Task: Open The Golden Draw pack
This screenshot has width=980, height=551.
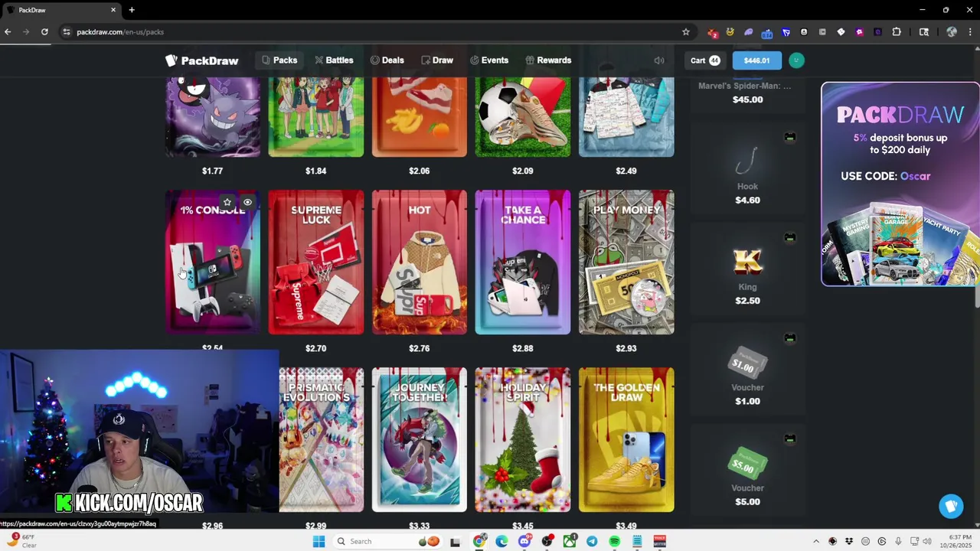Action: click(626, 439)
